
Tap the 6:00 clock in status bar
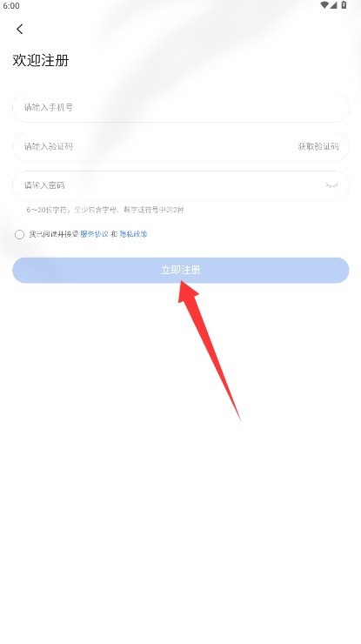11,5
